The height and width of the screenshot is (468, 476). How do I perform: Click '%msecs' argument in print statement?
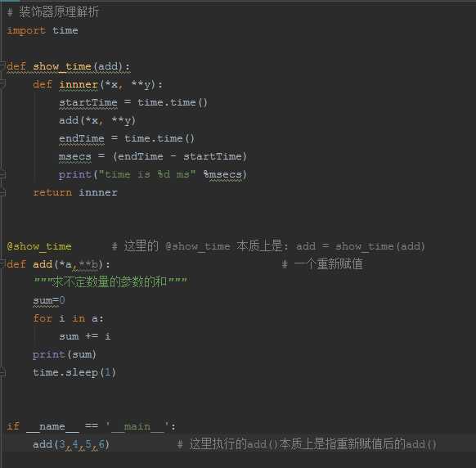[222, 174]
